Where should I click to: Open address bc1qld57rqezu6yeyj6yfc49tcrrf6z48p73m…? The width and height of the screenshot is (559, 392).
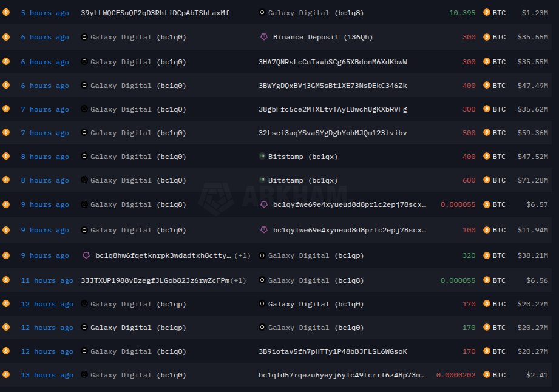[342, 375]
